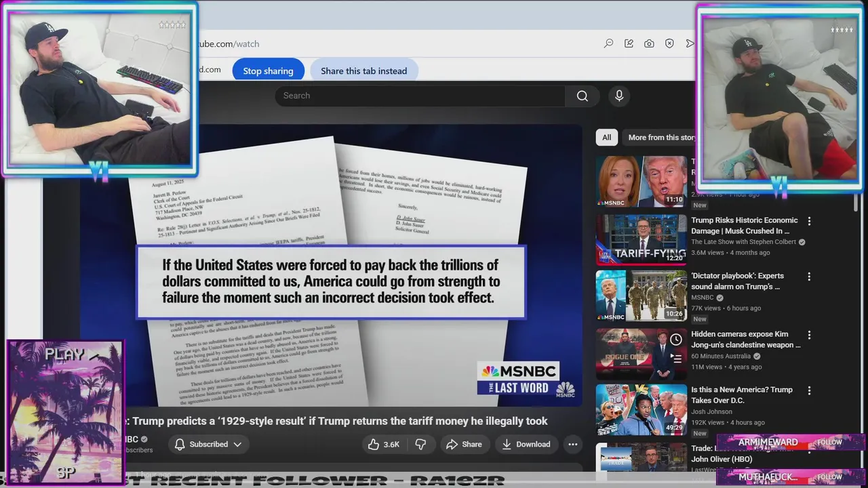Click channel name 'MSNBC' under Dictator playbook
Image resolution: width=868 pixels, height=488 pixels.
click(x=703, y=298)
